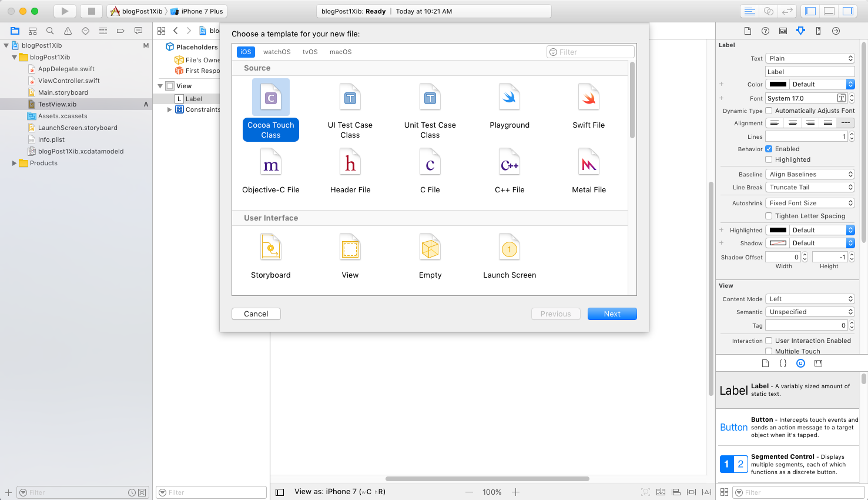Switch to the macOS template tab
This screenshot has height=500, width=868.
340,52
